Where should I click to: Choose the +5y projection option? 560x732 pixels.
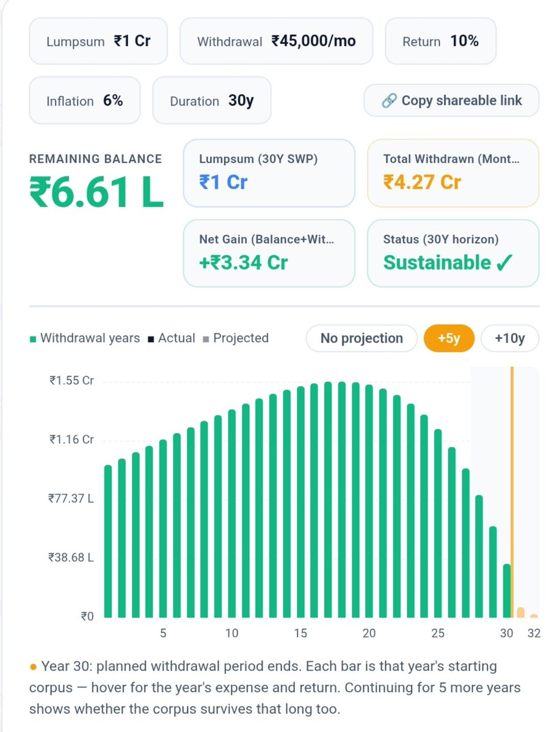[x=449, y=338]
